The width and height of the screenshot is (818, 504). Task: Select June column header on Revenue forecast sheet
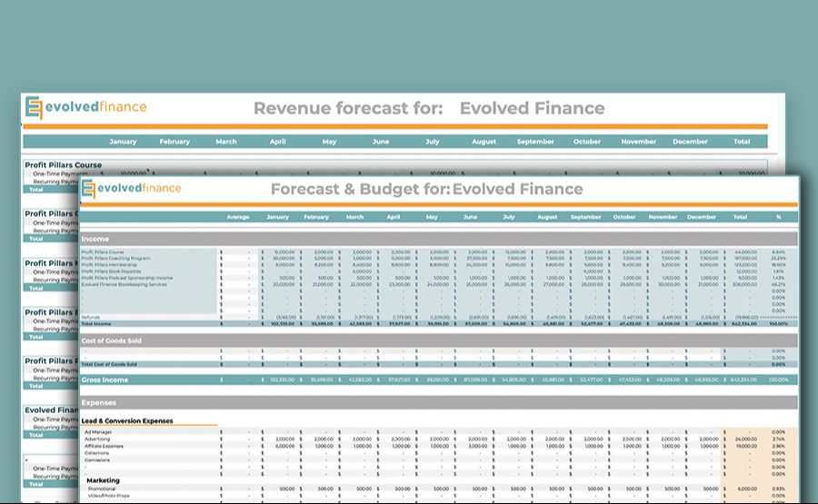pyautogui.click(x=381, y=142)
